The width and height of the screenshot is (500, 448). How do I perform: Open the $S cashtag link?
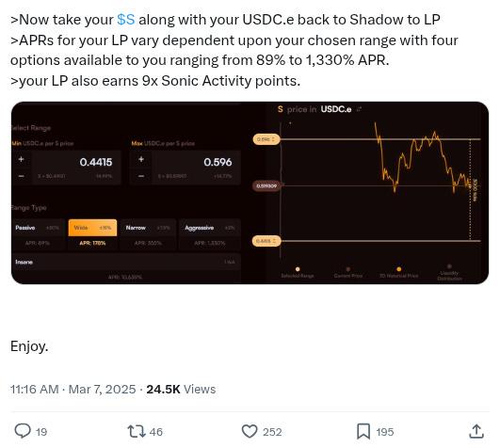coord(126,20)
